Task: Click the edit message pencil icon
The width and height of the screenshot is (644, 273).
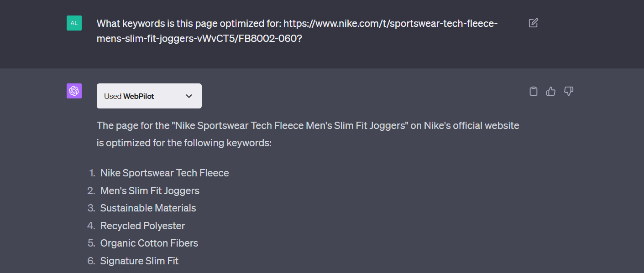Action: tap(533, 23)
